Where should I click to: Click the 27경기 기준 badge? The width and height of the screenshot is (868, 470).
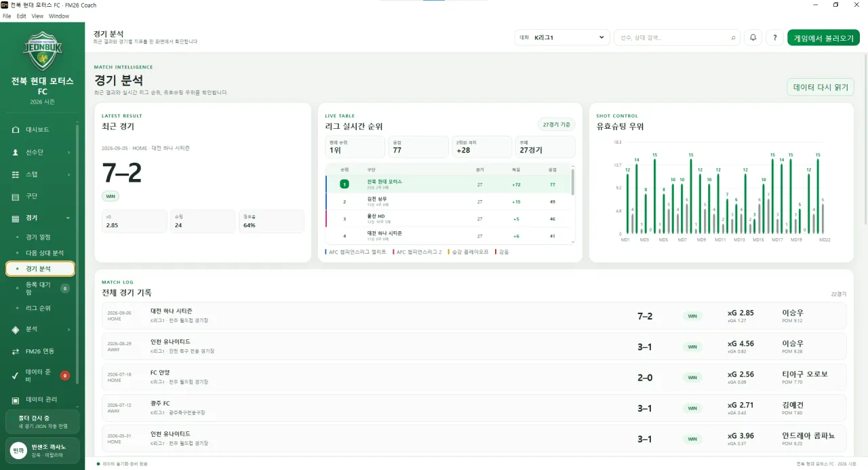click(557, 125)
